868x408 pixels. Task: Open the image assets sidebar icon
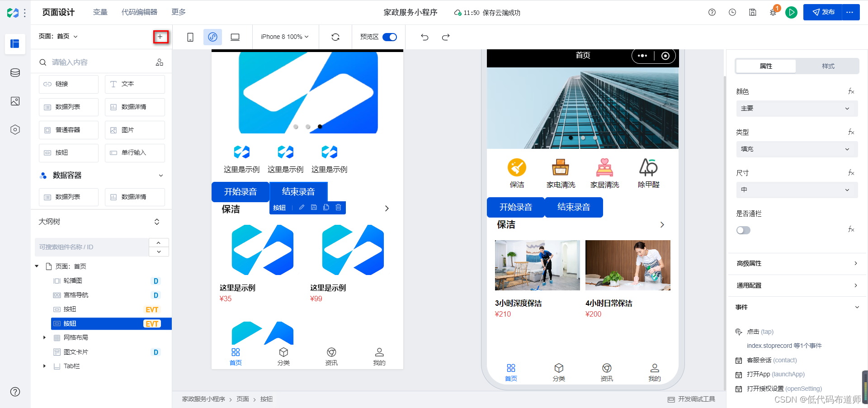click(15, 101)
